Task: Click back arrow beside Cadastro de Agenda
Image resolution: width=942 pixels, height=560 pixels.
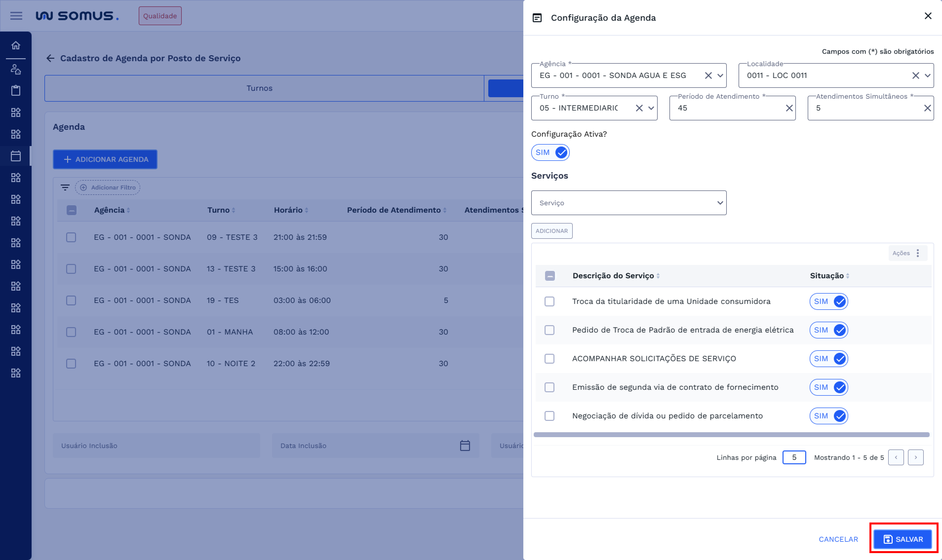Action: click(50, 58)
